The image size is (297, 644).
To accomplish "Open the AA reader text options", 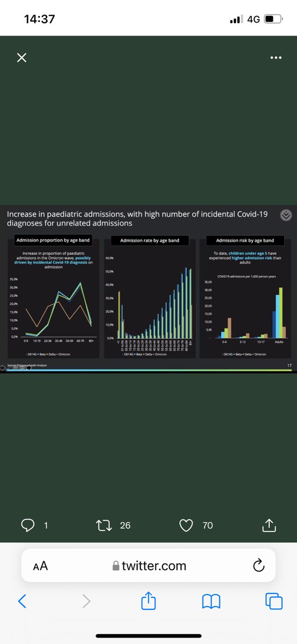I will pos(40,566).
